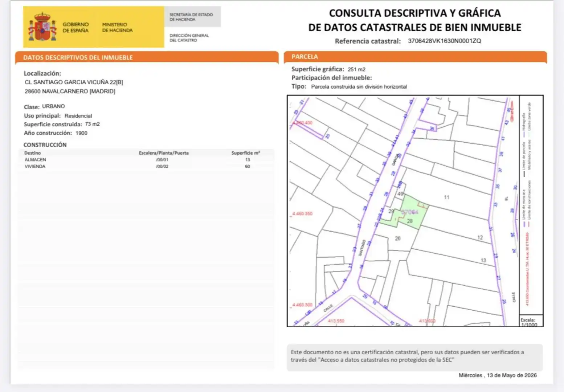Click the Gobierno de España logo text
564x392 pixels.
[75, 27]
